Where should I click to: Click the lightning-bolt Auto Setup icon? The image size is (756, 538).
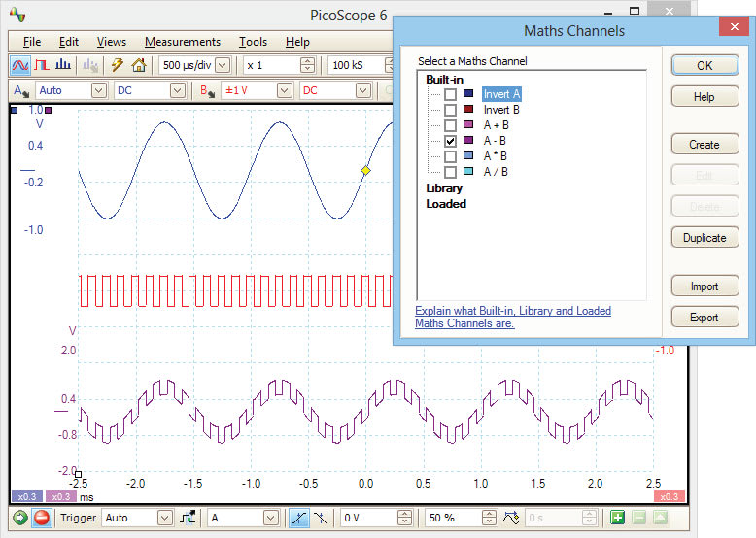click(x=118, y=65)
